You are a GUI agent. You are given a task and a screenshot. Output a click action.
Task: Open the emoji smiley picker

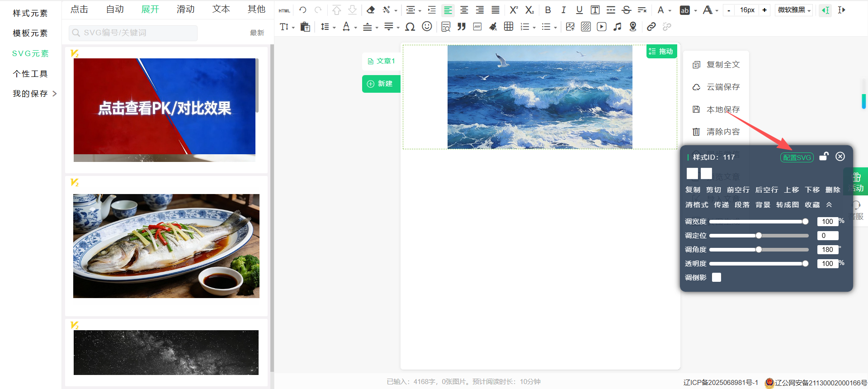[427, 27]
